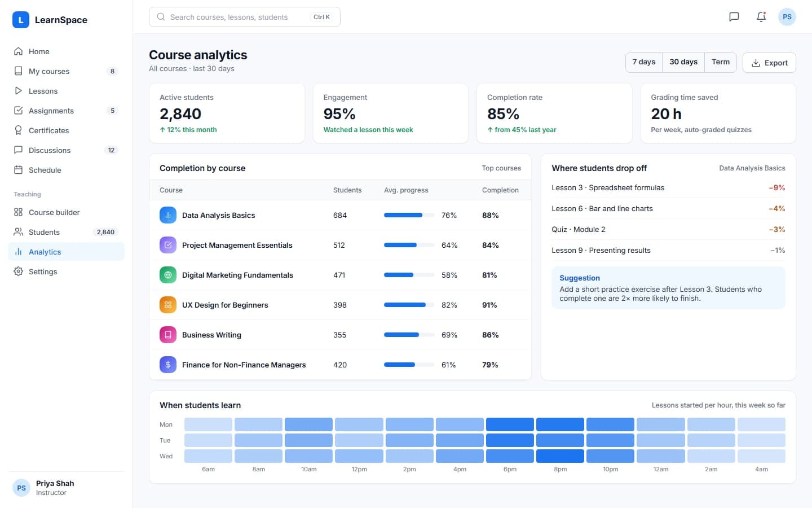This screenshot has width=812, height=508.
Task: Click the Wednesday 6am heatmap cell
Action: [208, 456]
